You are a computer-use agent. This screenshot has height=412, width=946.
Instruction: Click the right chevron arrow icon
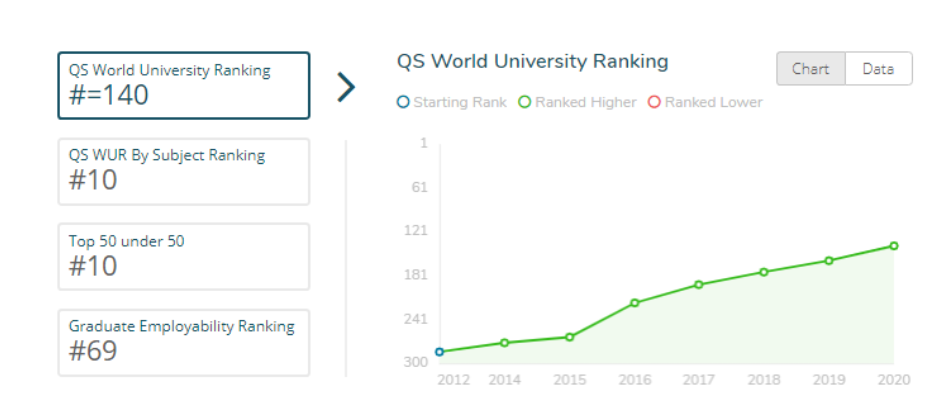(x=346, y=87)
